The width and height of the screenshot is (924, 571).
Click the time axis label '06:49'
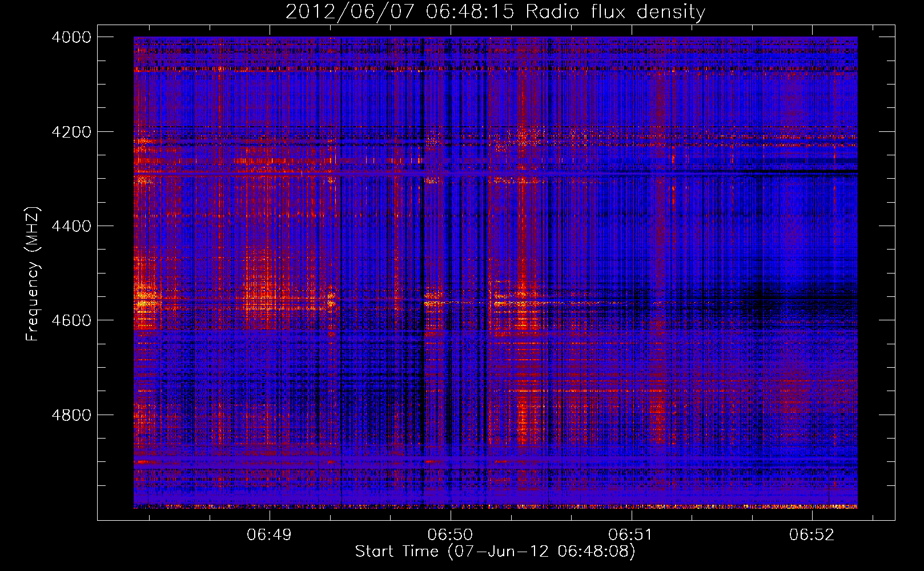click(x=269, y=534)
